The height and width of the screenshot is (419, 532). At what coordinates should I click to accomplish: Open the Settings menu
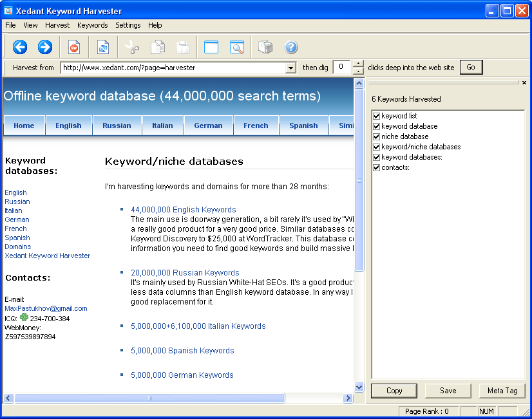(128, 25)
